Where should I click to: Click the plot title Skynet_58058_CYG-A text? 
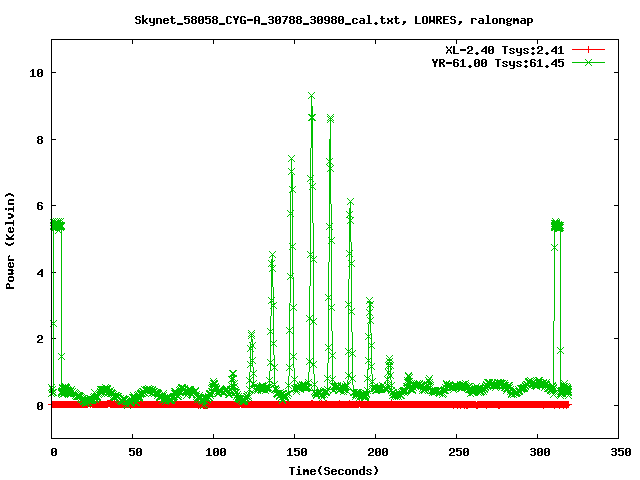click(333, 20)
